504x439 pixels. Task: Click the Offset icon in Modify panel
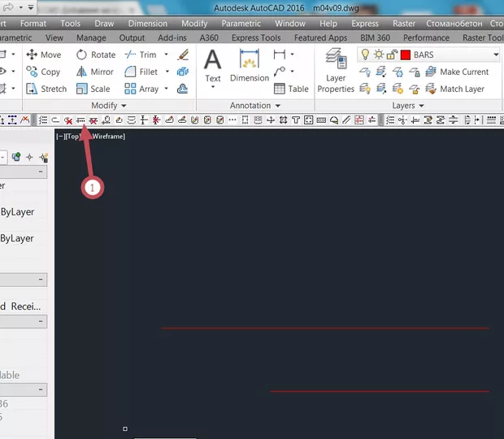click(183, 89)
